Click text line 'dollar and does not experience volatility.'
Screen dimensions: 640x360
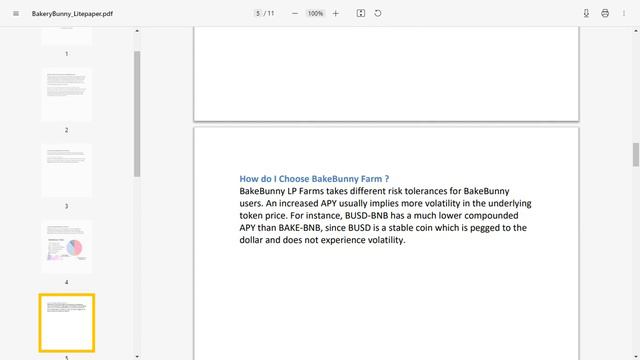[x=322, y=240]
